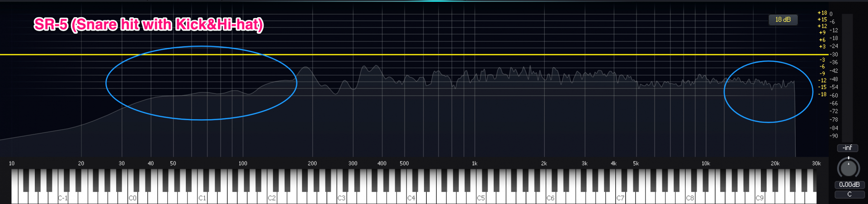The height and width of the screenshot is (204, 868).
Task: Click the 5k frequency axis label
Action: pos(636,163)
